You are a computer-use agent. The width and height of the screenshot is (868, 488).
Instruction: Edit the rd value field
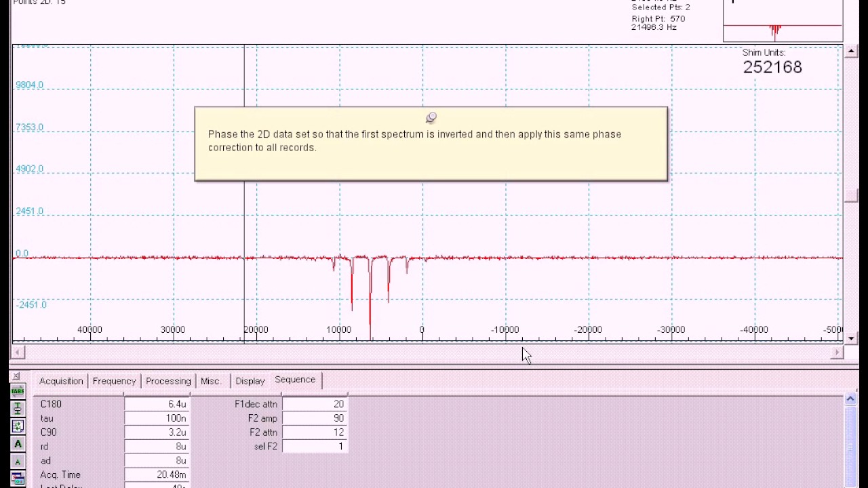tap(157, 447)
